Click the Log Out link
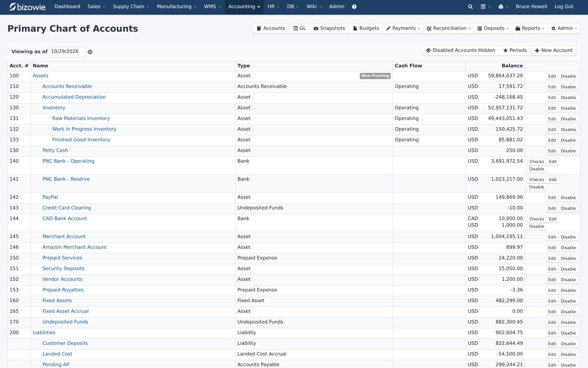This screenshot has width=588, height=368. coord(564,7)
